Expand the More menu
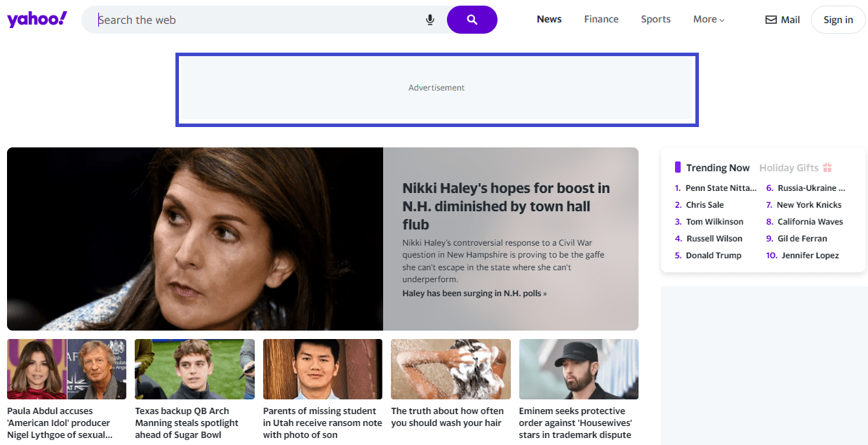This screenshot has height=445, width=868. [709, 20]
